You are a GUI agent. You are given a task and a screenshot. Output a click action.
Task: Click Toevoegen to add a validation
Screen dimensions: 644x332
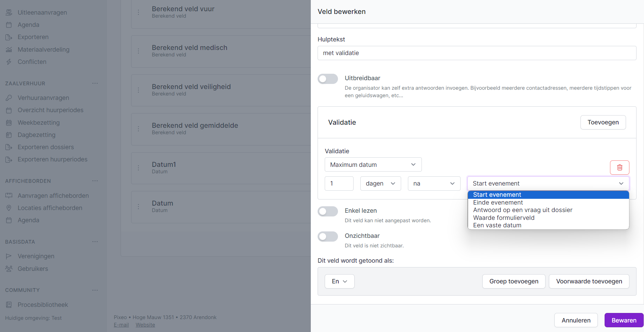[x=603, y=122]
